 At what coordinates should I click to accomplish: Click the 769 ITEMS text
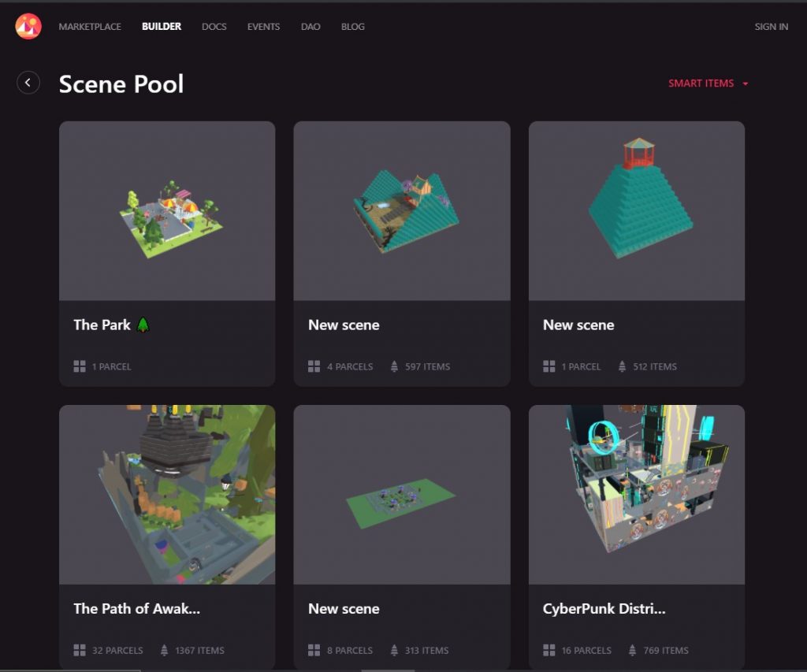click(x=666, y=651)
